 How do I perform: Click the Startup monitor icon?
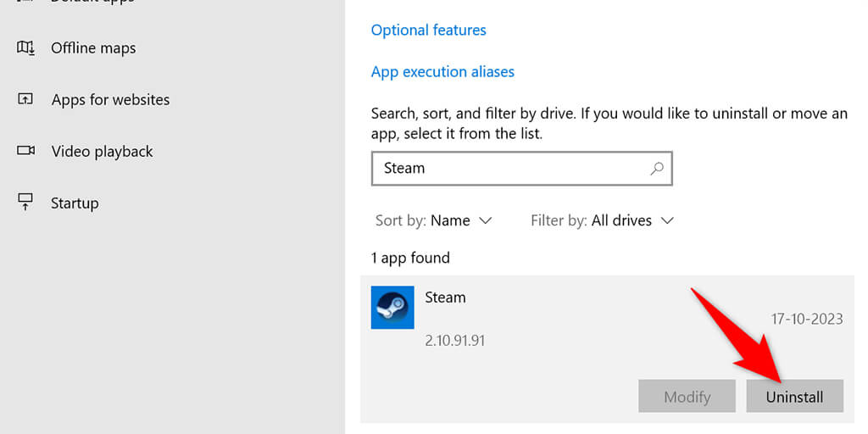pyautogui.click(x=25, y=203)
